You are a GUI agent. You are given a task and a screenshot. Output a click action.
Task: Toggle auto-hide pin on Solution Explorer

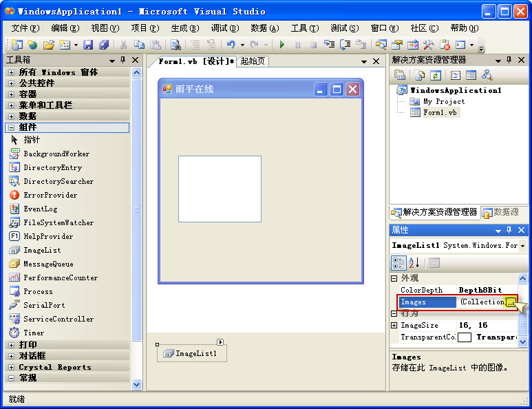pos(509,60)
